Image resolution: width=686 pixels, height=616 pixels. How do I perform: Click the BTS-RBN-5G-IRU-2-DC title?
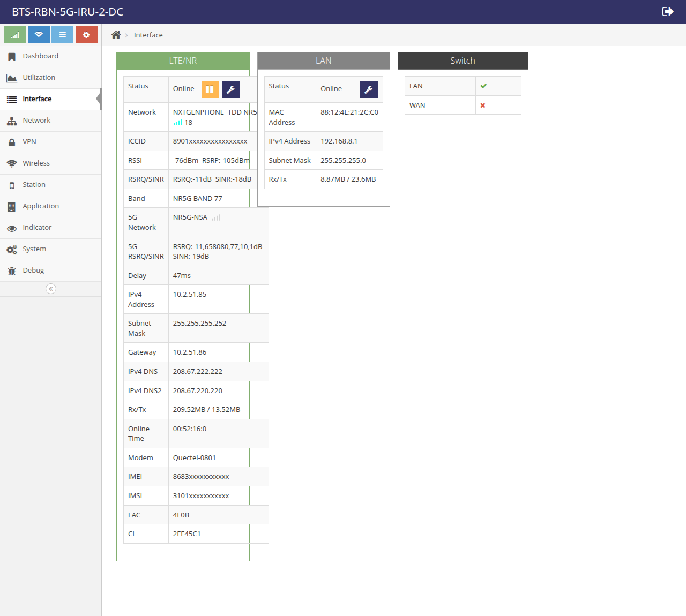(68, 12)
